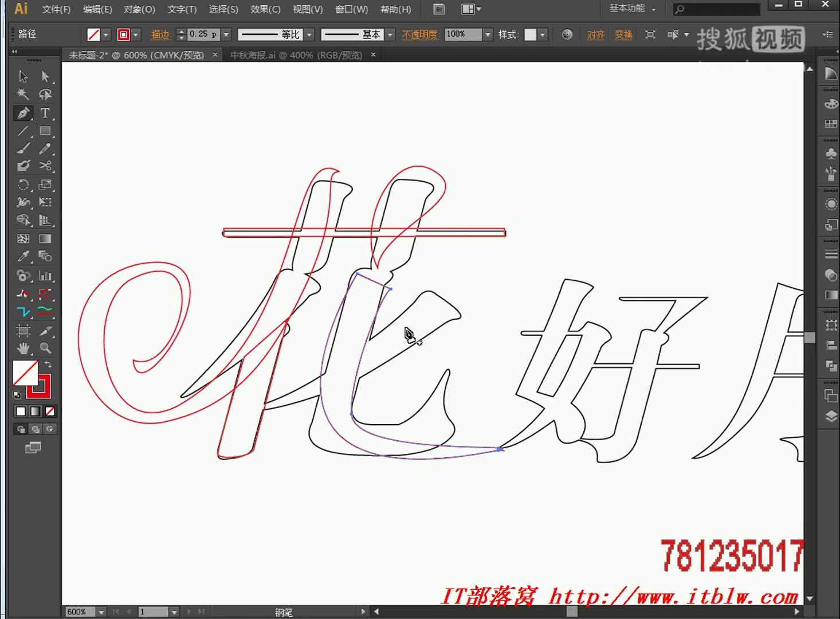Pick the Magic Wand tool
This screenshot has width=840, height=619.
[x=23, y=95]
